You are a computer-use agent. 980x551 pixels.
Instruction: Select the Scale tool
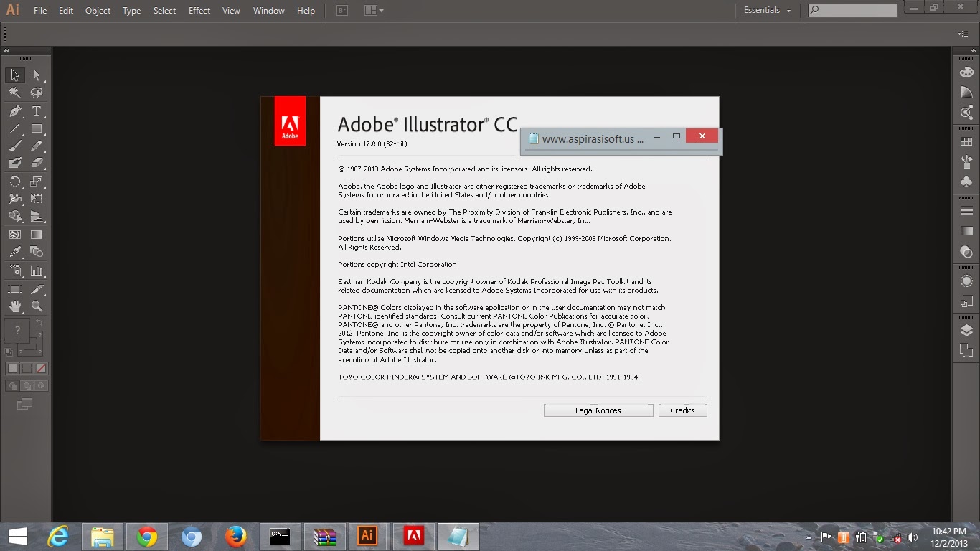[x=37, y=182]
